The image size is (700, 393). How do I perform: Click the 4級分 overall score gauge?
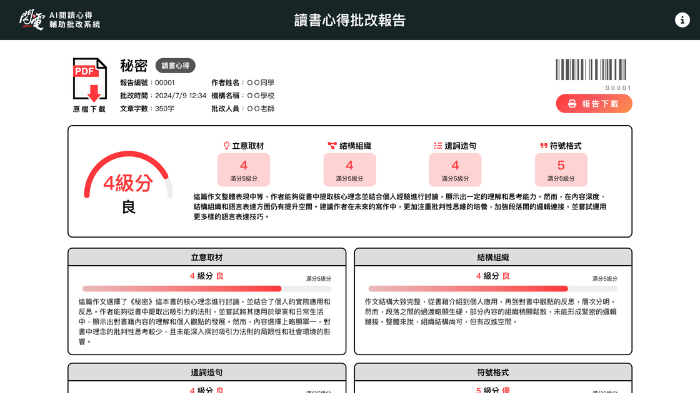pos(128,176)
